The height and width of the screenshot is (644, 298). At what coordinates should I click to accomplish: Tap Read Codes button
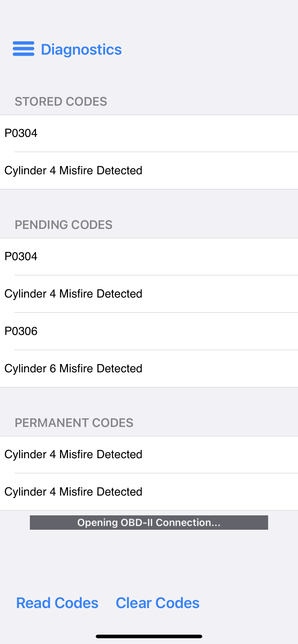tap(57, 603)
